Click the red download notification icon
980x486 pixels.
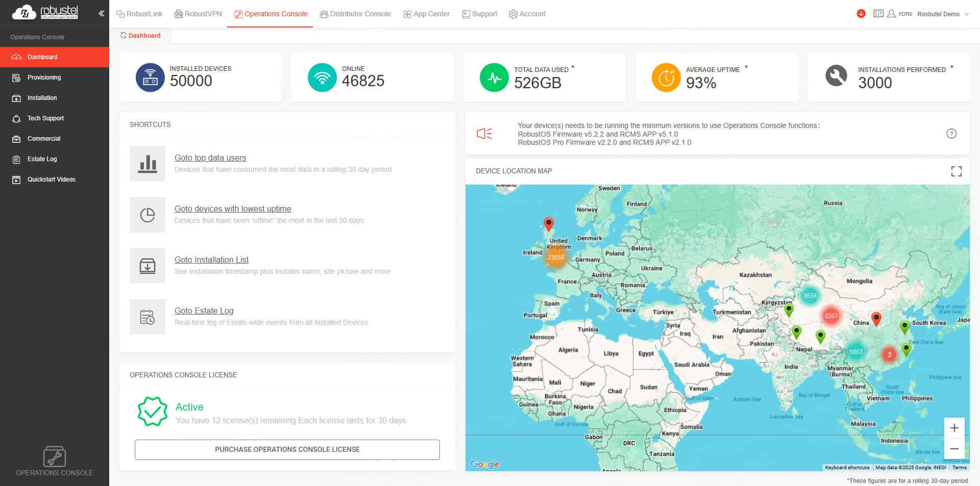861,14
